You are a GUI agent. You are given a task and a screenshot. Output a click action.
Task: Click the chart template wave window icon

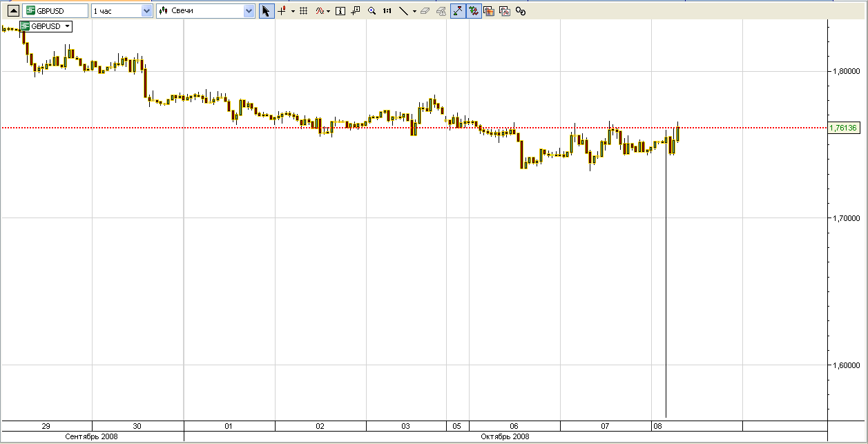coord(505,11)
